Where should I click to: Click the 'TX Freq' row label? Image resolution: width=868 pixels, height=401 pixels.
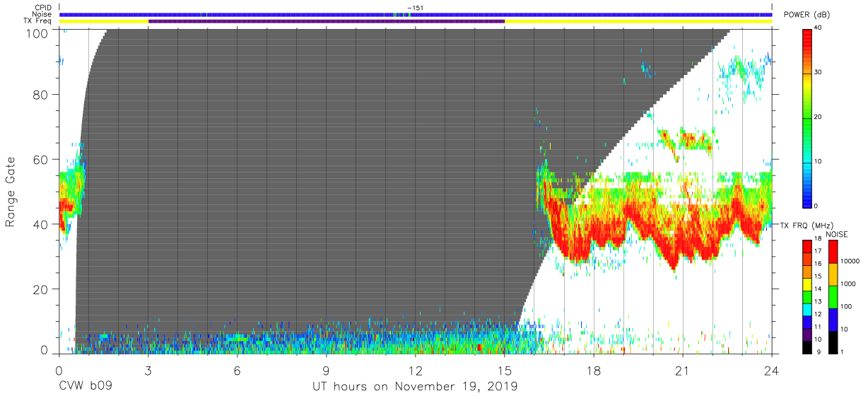(x=38, y=21)
